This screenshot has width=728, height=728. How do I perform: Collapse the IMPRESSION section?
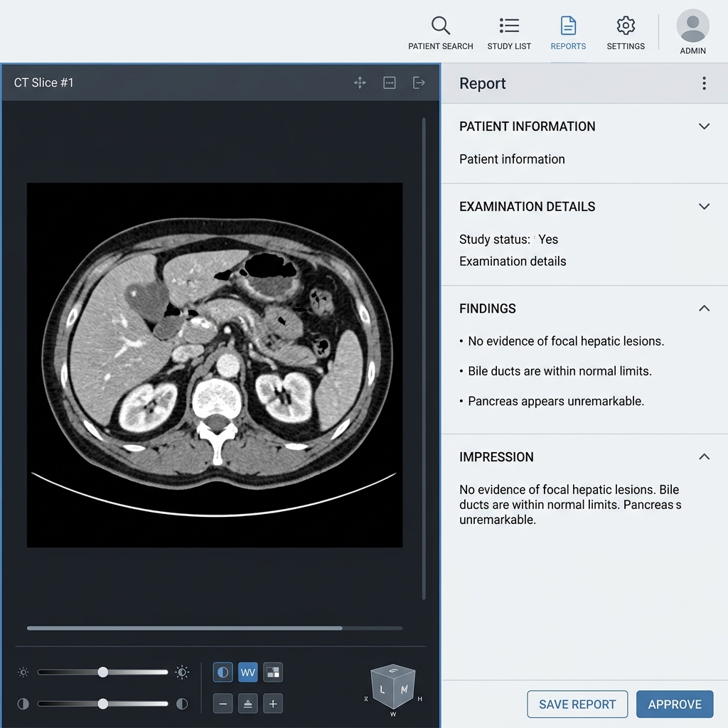pos(704,456)
